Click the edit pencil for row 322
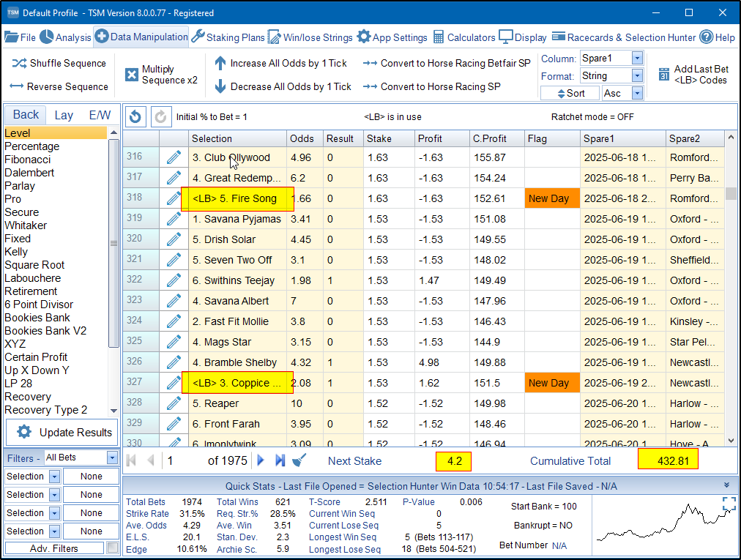The width and height of the screenshot is (741, 560). 174,280
